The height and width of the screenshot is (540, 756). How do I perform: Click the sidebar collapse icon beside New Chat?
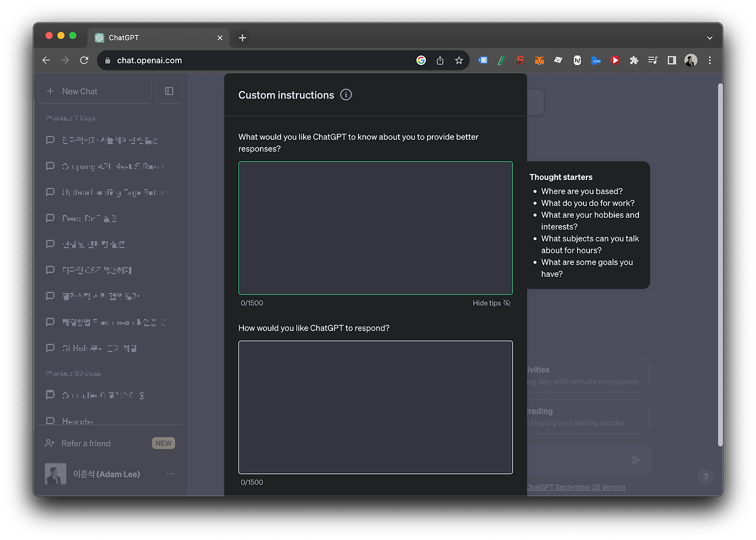point(169,91)
